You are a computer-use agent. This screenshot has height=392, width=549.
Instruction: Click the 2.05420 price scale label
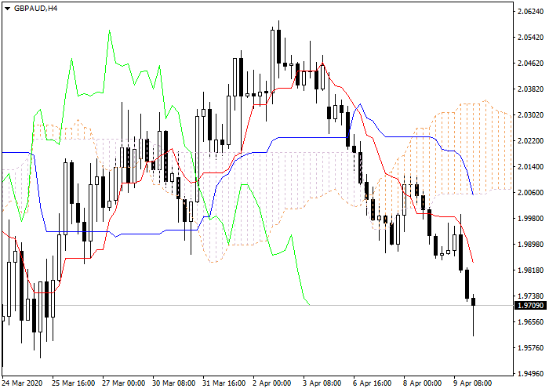pyautogui.click(x=531, y=38)
